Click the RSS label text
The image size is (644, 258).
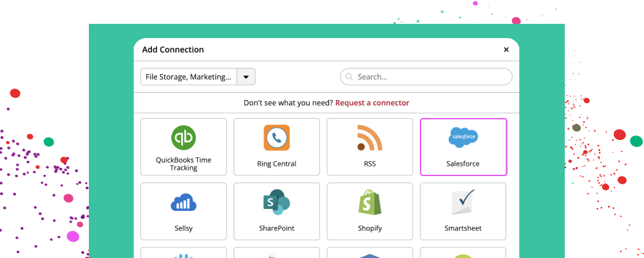(370, 164)
